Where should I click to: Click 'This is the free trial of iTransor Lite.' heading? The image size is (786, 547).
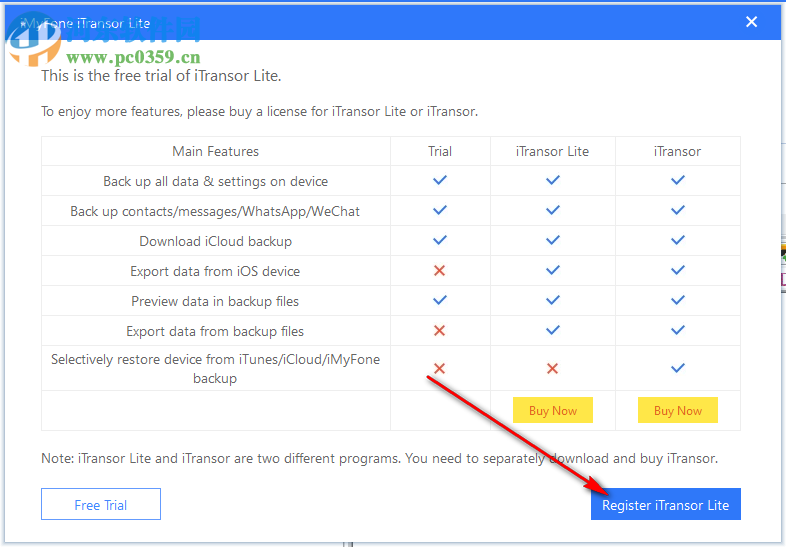coord(161,76)
